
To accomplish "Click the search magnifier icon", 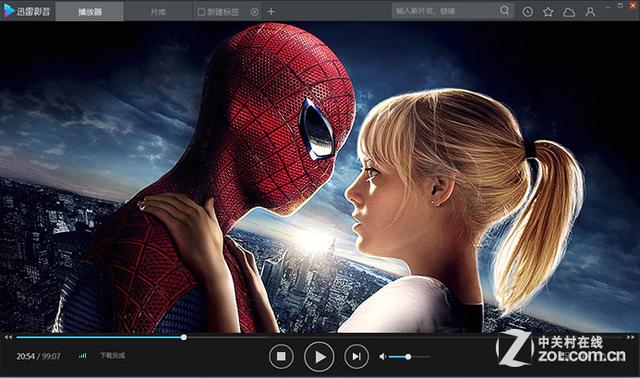I will (505, 10).
